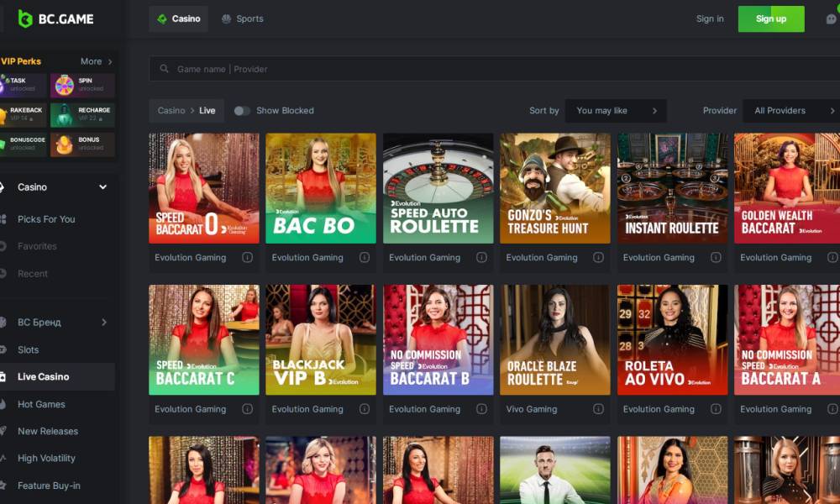Click the green Sign up button
Screen dimensions: 840x504
770,18
